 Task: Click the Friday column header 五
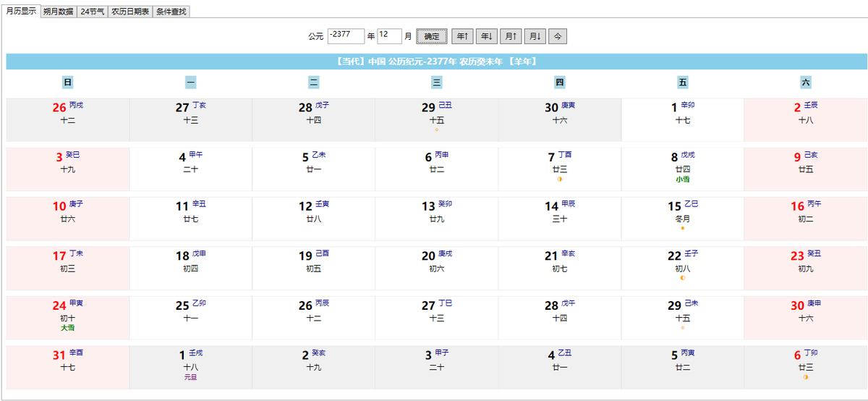coord(682,83)
